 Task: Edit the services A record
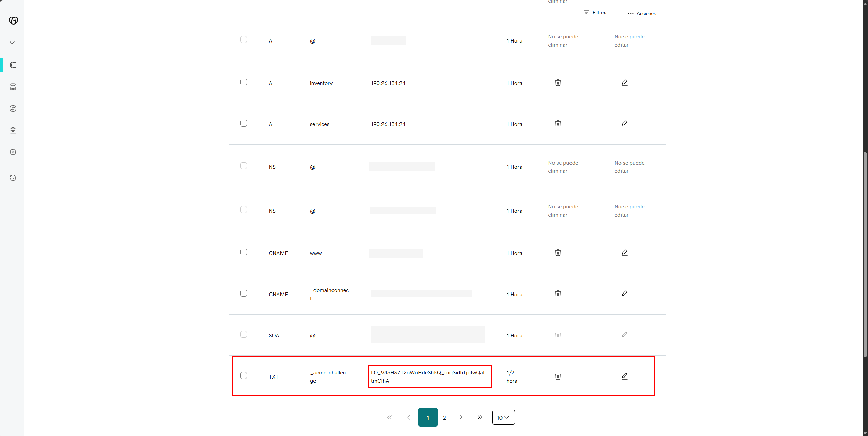tap(625, 124)
